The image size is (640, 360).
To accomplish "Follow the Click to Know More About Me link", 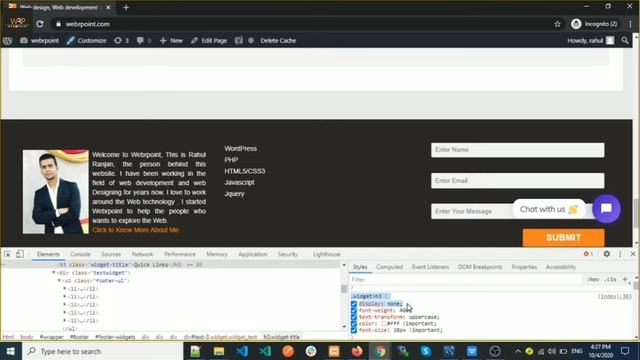I will pos(136,230).
